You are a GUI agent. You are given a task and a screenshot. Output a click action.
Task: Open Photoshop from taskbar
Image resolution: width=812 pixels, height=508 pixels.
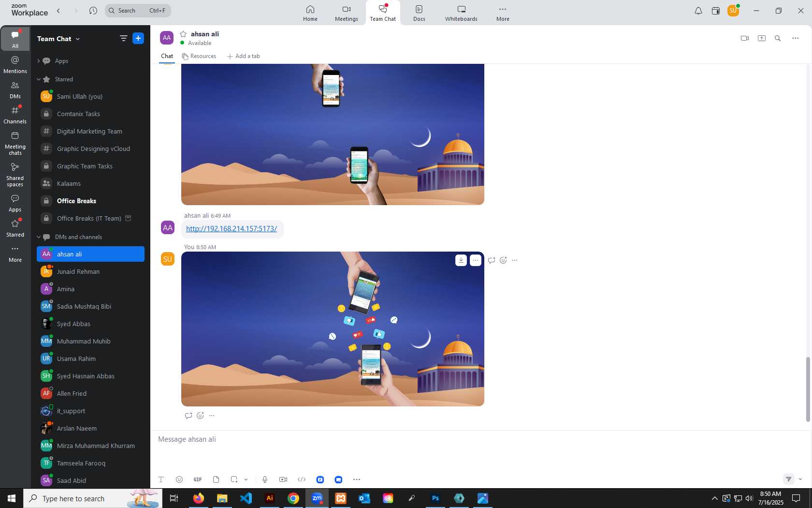pyautogui.click(x=435, y=498)
